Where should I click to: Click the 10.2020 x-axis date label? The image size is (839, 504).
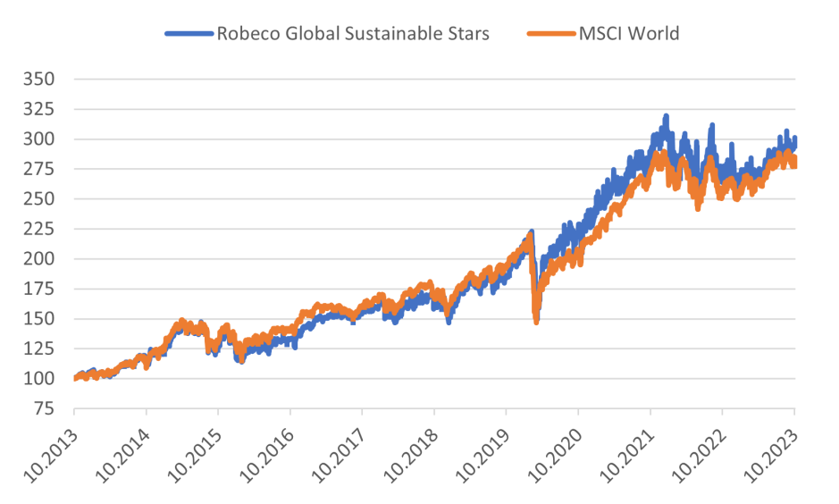pos(555,455)
